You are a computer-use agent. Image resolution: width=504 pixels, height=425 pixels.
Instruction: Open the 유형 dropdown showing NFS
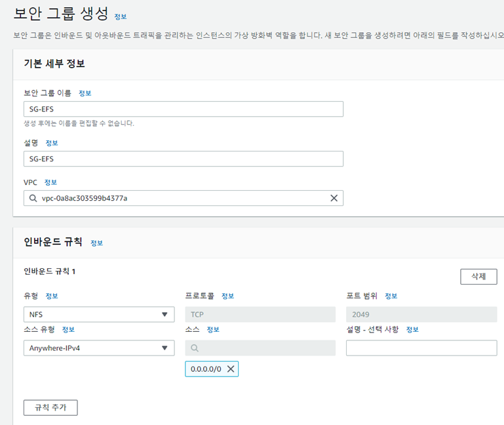[x=99, y=314]
